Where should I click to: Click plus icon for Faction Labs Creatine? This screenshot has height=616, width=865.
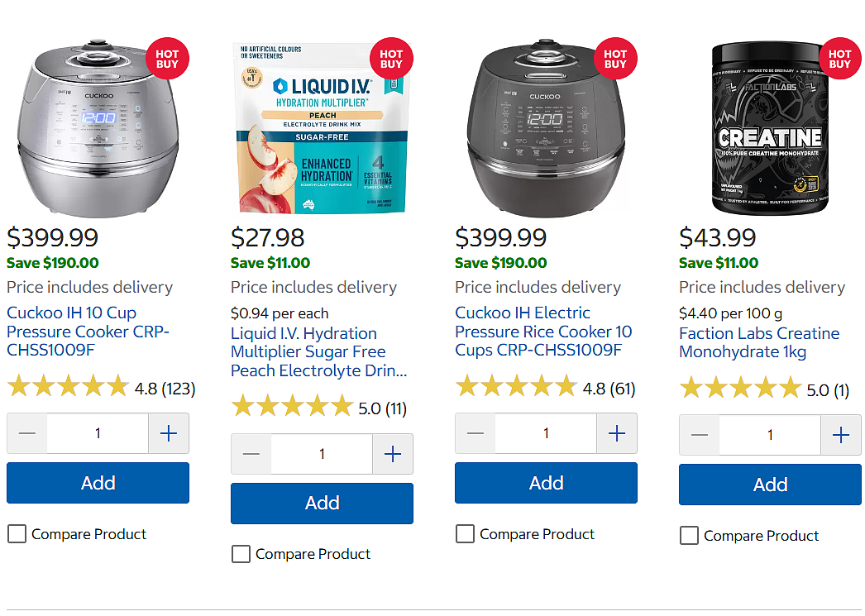point(841,435)
